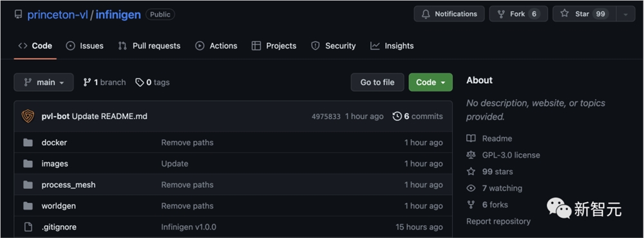Click the graph icon on Insights tab
The height and width of the screenshot is (238, 644).
pyautogui.click(x=375, y=46)
